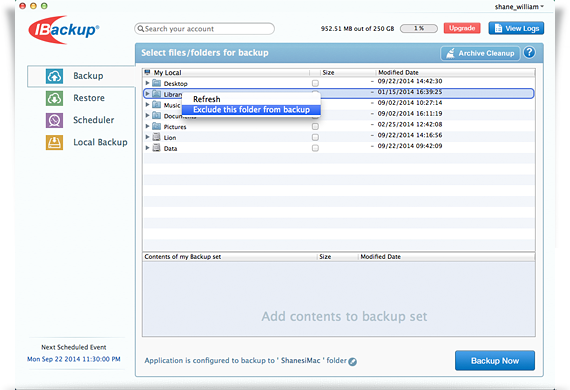
Task: Click the Library folder icon
Action: 156,94
